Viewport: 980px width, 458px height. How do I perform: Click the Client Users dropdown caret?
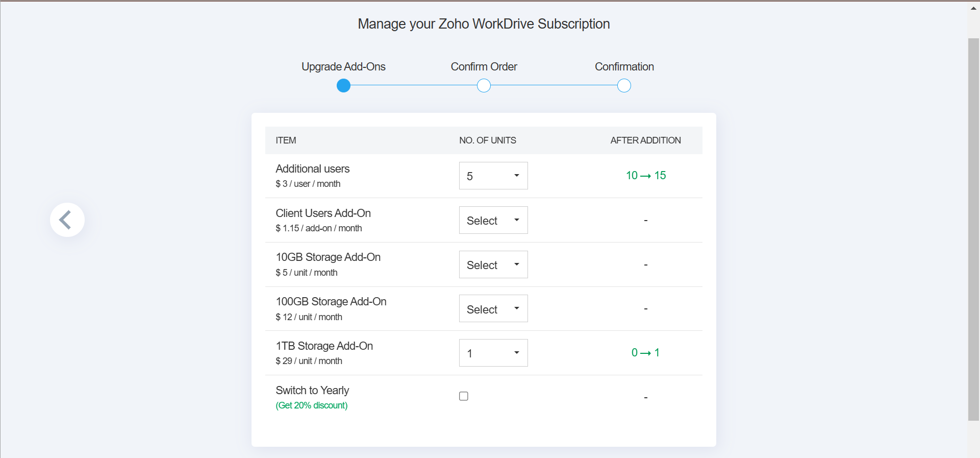[517, 220]
